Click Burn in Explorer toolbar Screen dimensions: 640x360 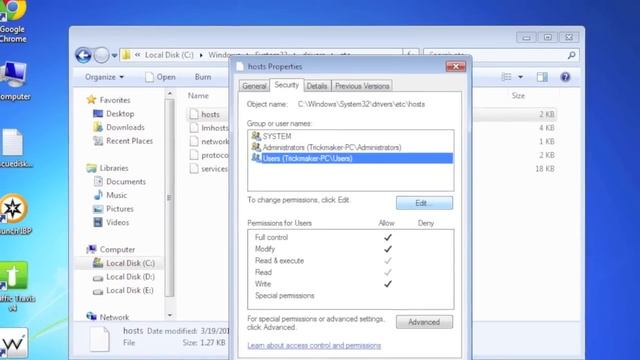coord(203,77)
